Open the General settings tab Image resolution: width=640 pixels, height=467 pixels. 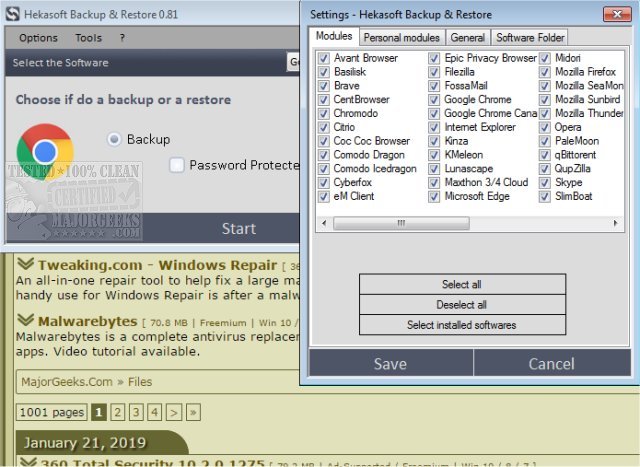[468, 38]
